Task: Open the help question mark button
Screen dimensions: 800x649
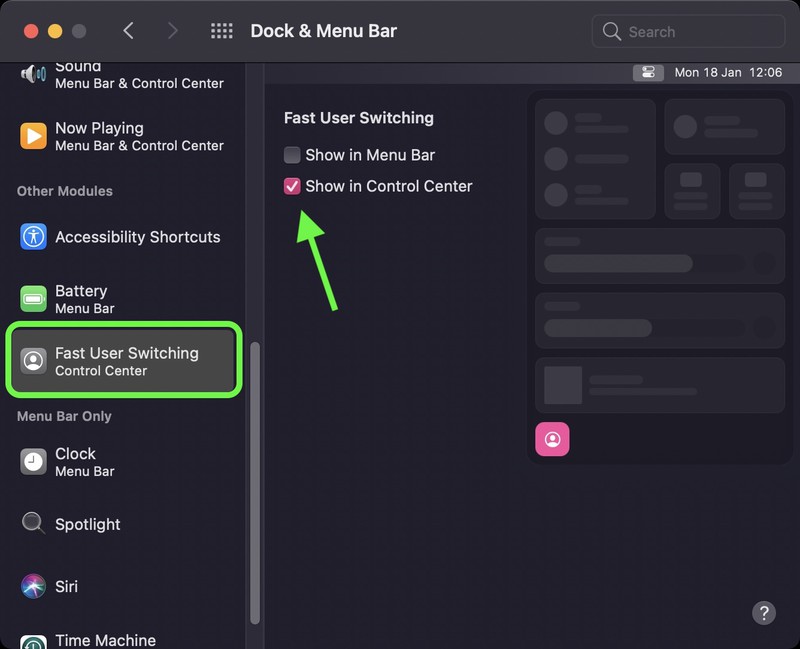Action: 763,612
